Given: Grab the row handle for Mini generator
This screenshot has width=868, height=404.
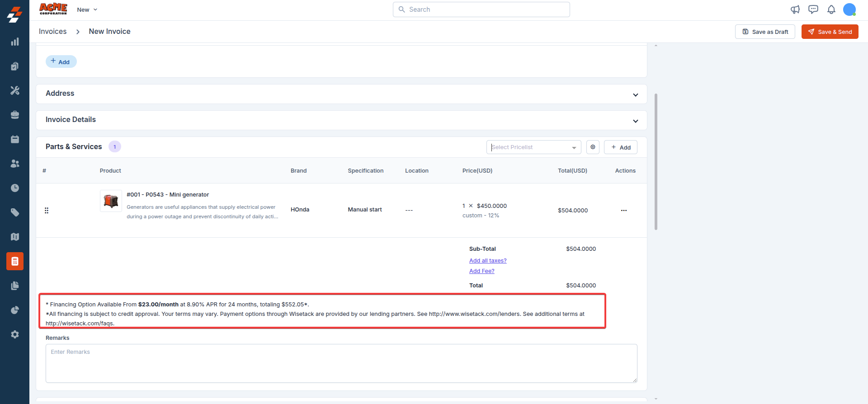Looking at the screenshot, I should tap(47, 211).
